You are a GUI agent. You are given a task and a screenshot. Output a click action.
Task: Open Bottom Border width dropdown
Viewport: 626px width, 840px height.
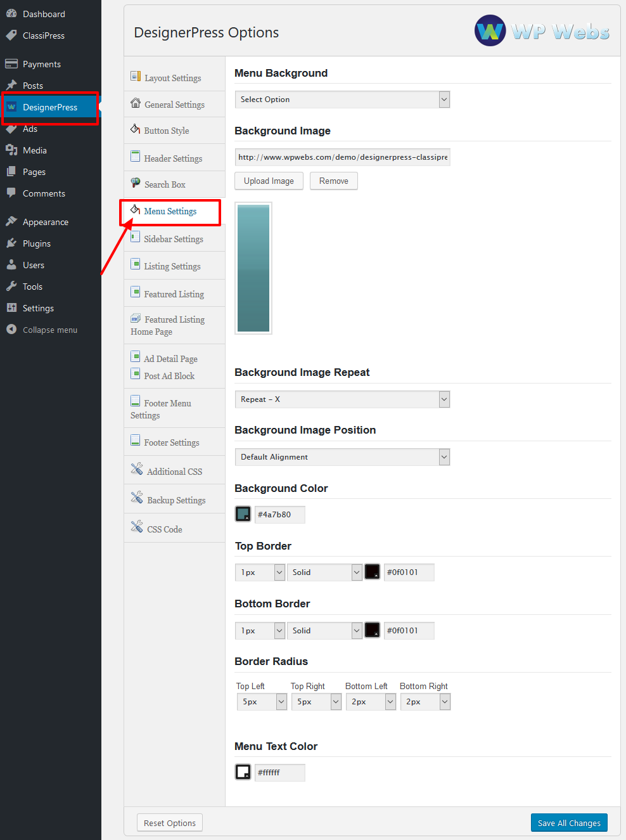[260, 631]
